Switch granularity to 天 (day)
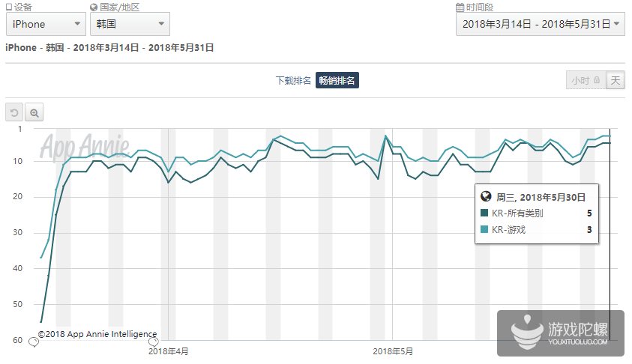The image size is (632, 364). tap(616, 80)
